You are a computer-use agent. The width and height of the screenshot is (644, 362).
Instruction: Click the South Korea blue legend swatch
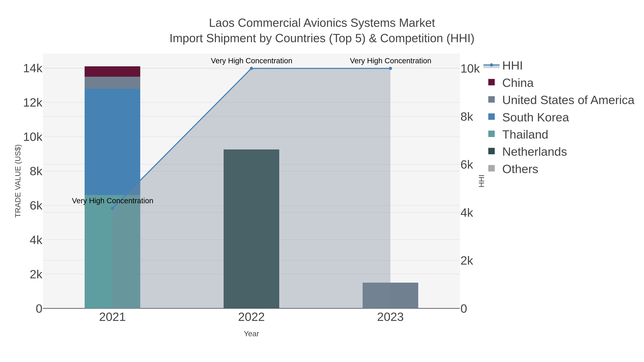coord(492,117)
